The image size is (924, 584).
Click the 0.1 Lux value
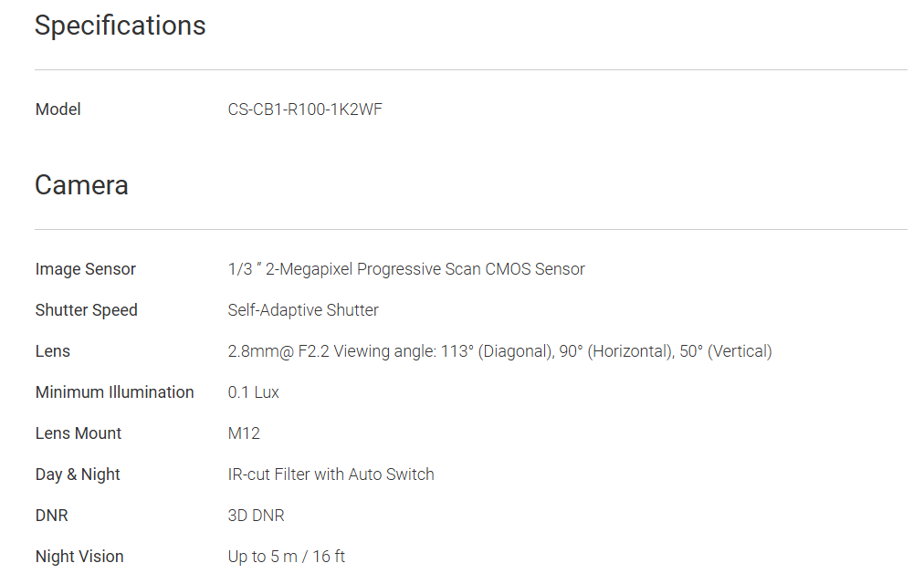click(x=253, y=392)
